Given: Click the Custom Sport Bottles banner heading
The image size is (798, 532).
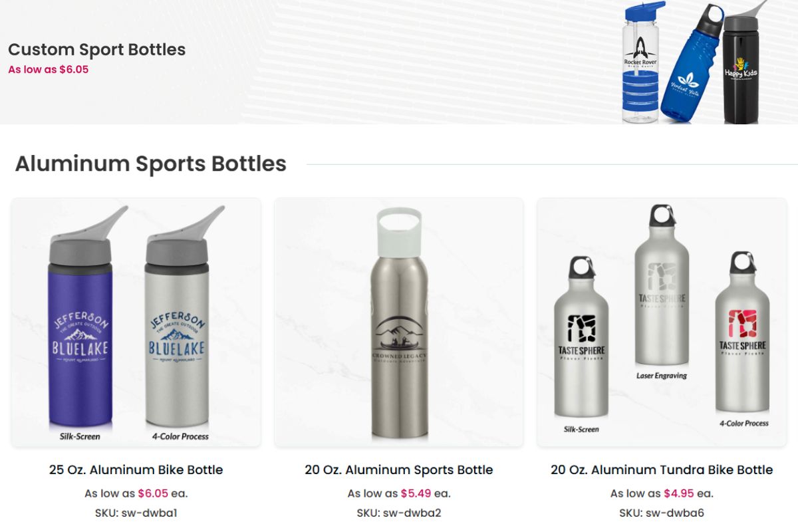Looking at the screenshot, I should 96,49.
